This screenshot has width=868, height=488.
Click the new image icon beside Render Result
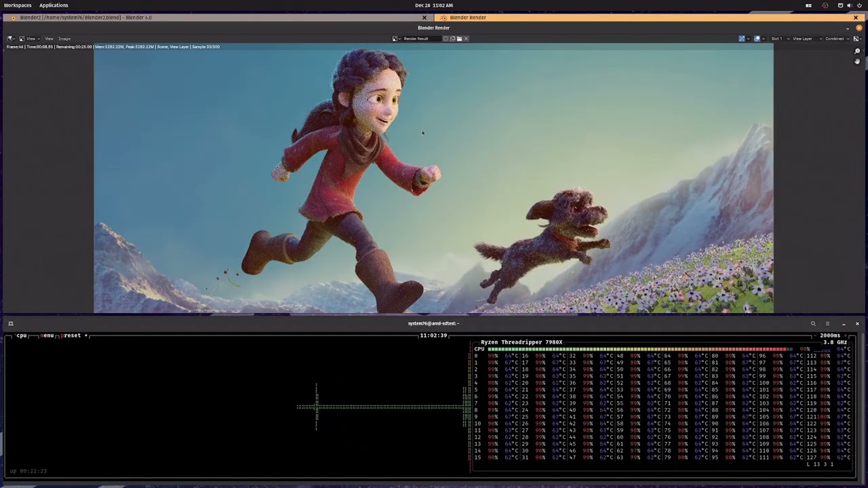click(x=452, y=39)
